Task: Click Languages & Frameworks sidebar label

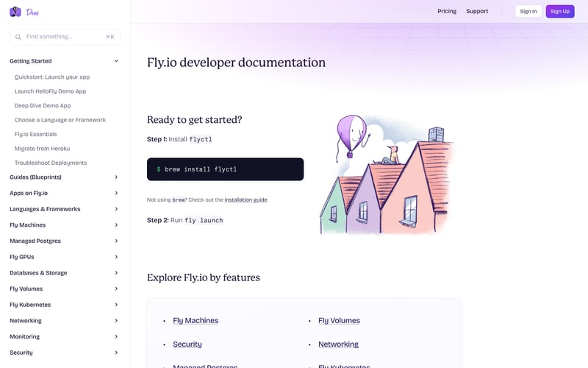Action: click(x=45, y=209)
